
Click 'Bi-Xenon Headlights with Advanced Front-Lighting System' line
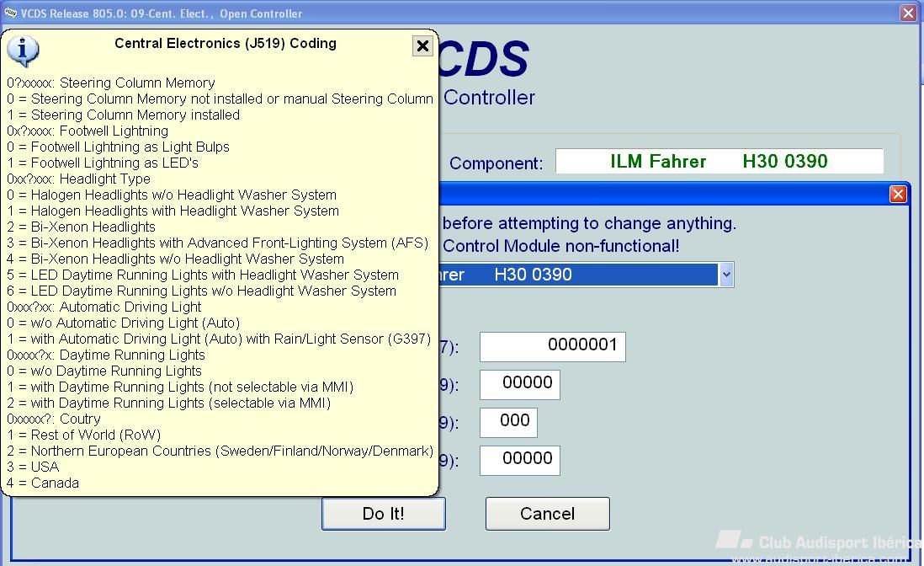(217, 243)
